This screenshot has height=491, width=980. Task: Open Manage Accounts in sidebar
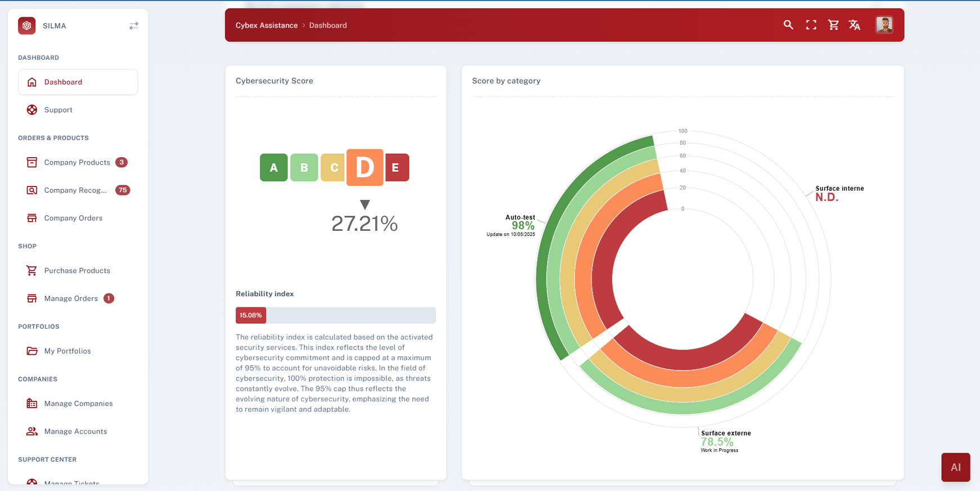75,431
